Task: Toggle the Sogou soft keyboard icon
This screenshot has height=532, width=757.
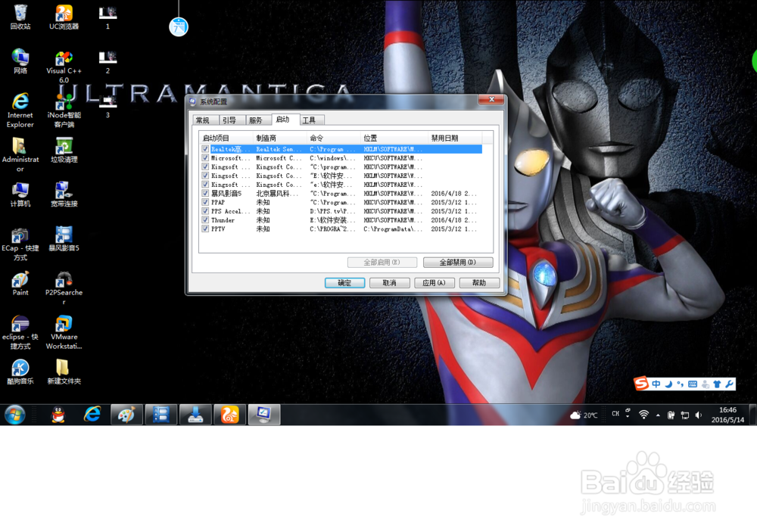Action: 693,384
